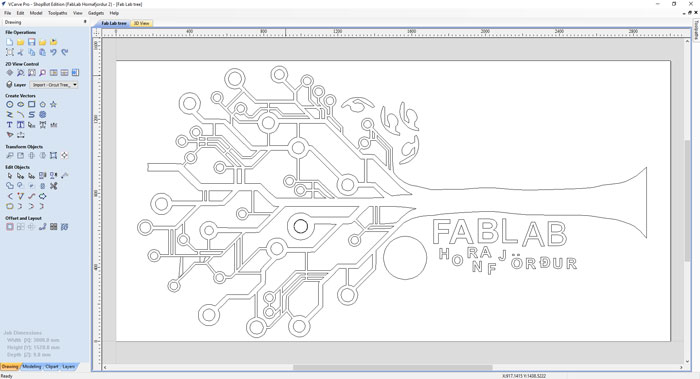The height and width of the screenshot is (379, 700).
Task: Select the Dimension tool in Create Vectors
Action: (21, 135)
